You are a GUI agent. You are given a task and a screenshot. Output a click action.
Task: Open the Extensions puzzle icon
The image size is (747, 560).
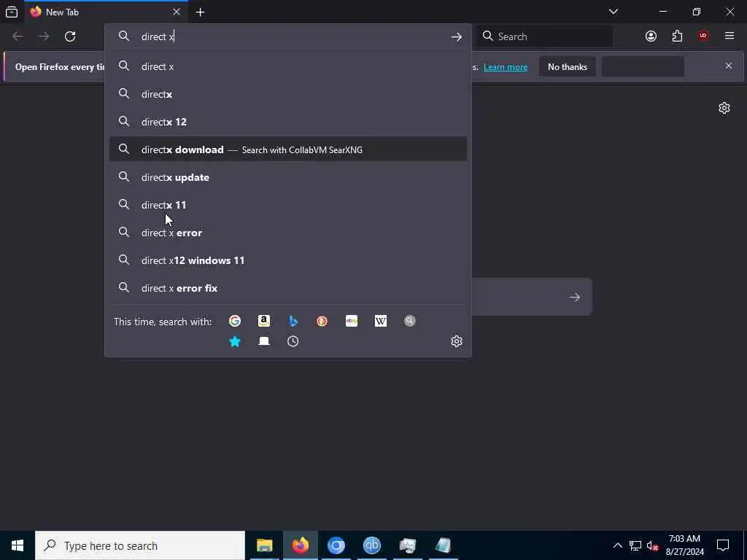pyautogui.click(x=677, y=36)
